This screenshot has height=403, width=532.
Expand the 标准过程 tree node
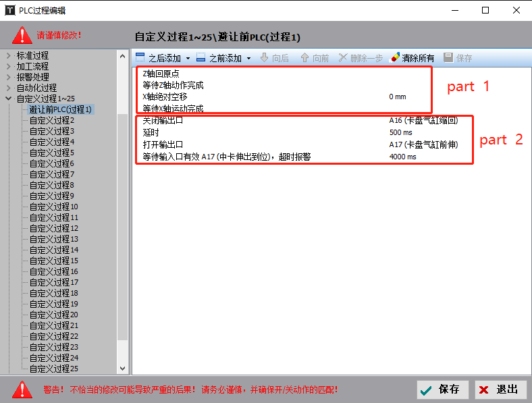(8, 55)
